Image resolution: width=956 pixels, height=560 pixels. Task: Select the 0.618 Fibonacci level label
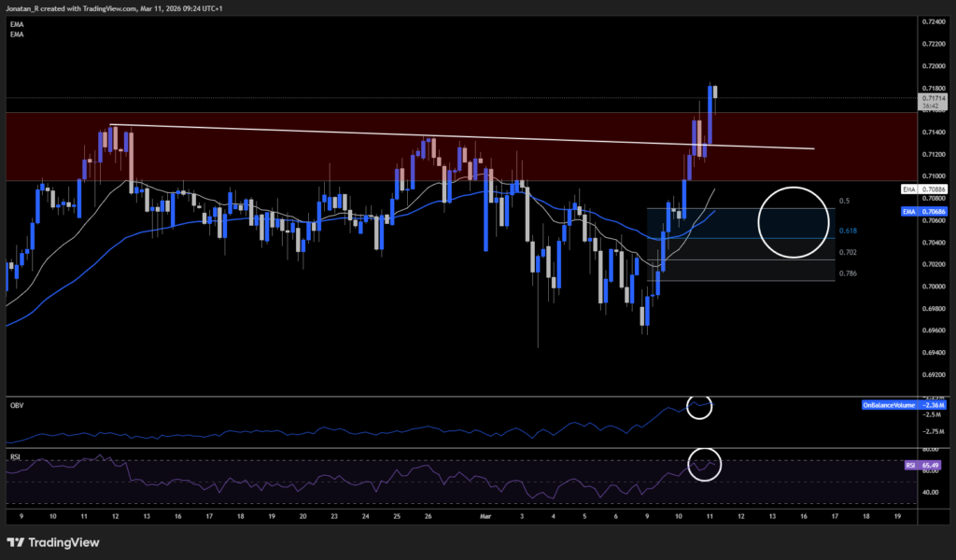[x=848, y=231]
